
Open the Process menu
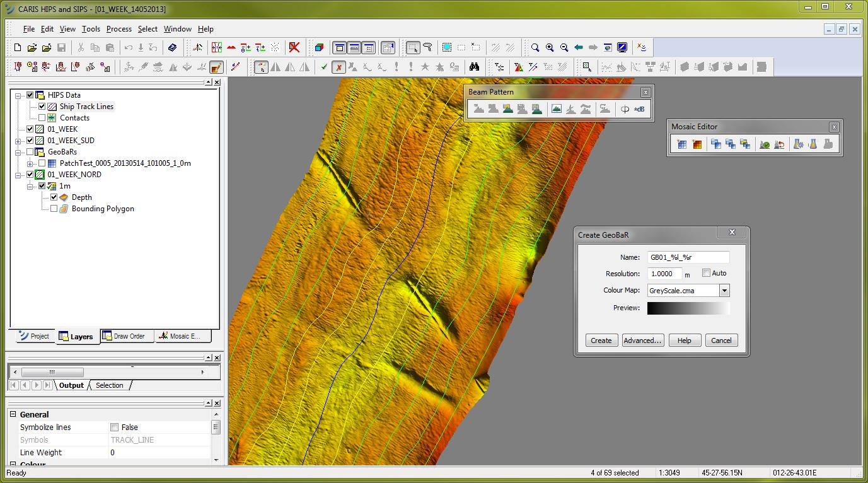pyautogui.click(x=119, y=29)
